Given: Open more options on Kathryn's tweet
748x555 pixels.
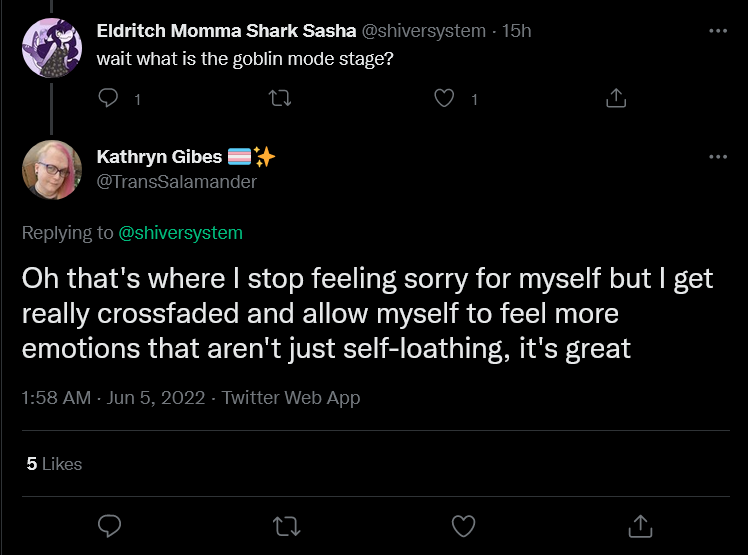Looking at the screenshot, I should 718,157.
